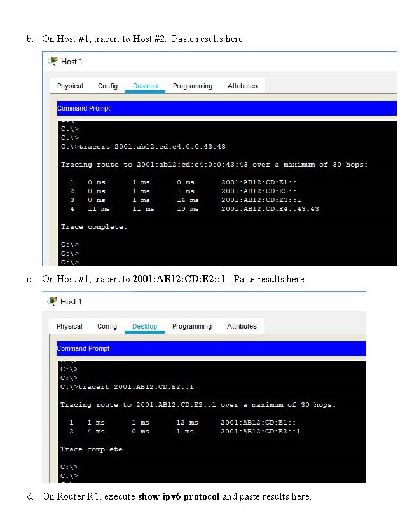The width and height of the screenshot is (419, 532).
Task: Click the tracert 2001:AB12:CD:E2::1 command line in terminal
Action: coord(127,386)
